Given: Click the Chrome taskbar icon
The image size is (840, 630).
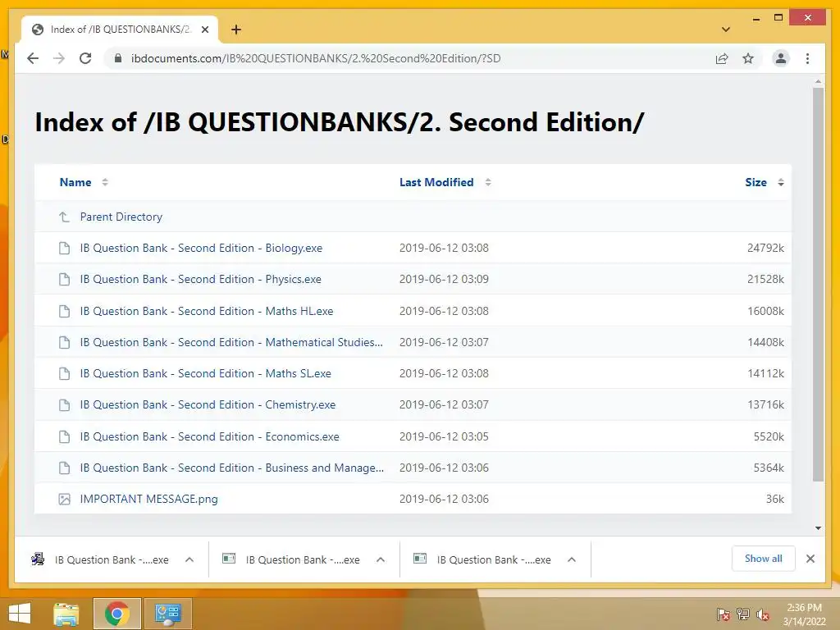Looking at the screenshot, I should [117, 614].
